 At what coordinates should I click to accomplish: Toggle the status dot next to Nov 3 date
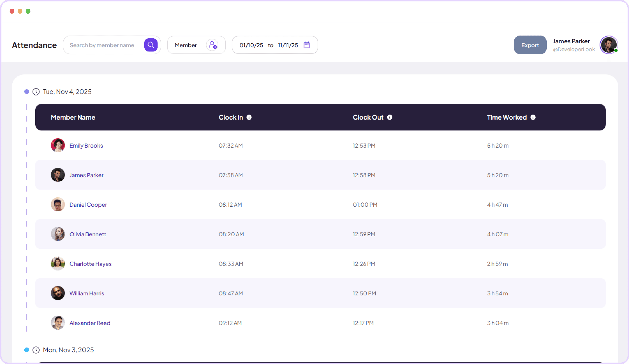pos(27,350)
